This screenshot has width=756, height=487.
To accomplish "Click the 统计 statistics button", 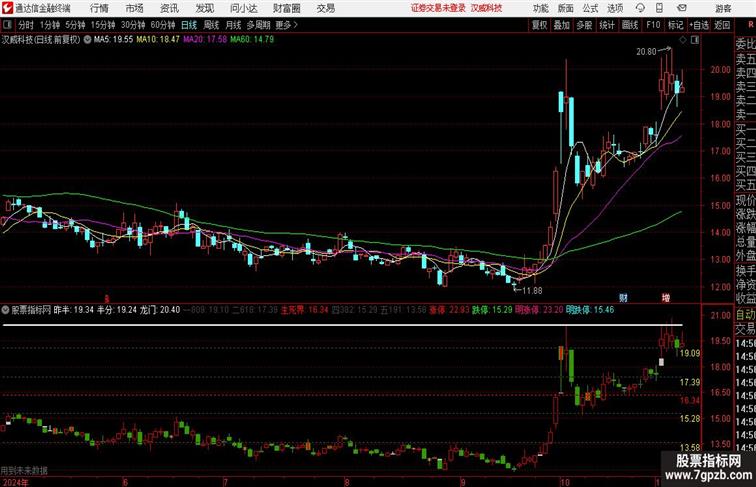I will tap(607, 25).
